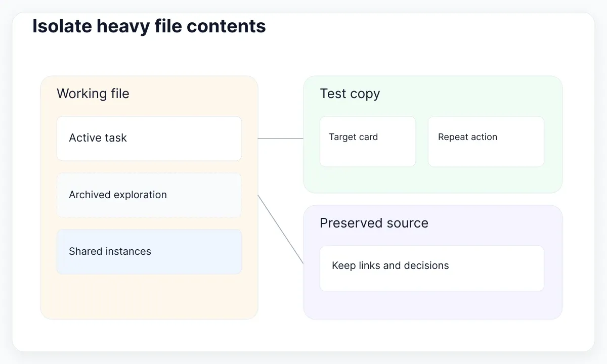Select the Archived exploration card
This screenshot has height=364, width=607.
click(149, 195)
